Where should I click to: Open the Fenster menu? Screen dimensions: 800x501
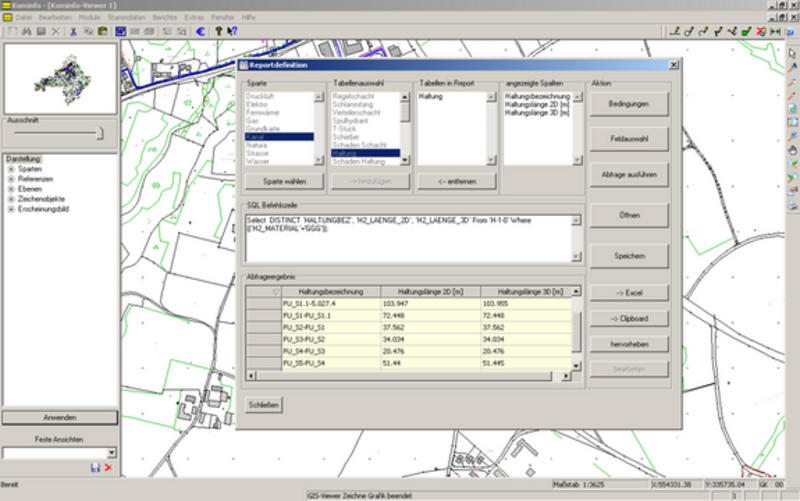[223, 17]
